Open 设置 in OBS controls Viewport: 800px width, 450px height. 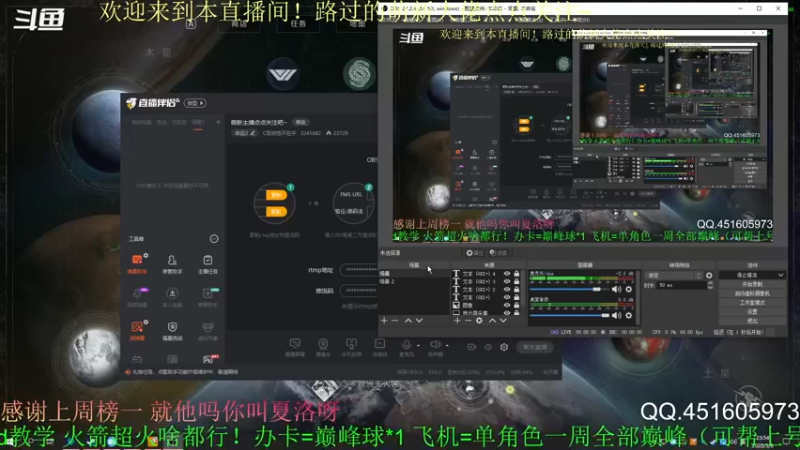(x=753, y=312)
